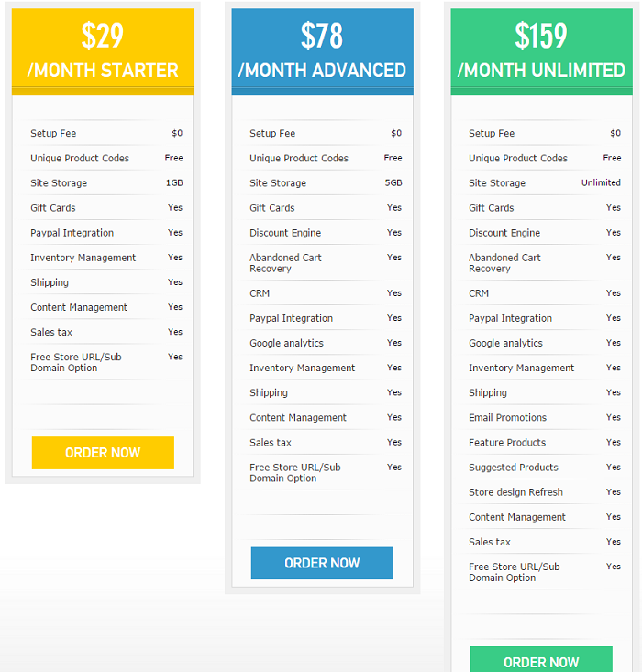The width and height of the screenshot is (642, 672).
Task: Select the $159 /Month Unlimited header
Action: point(541,50)
